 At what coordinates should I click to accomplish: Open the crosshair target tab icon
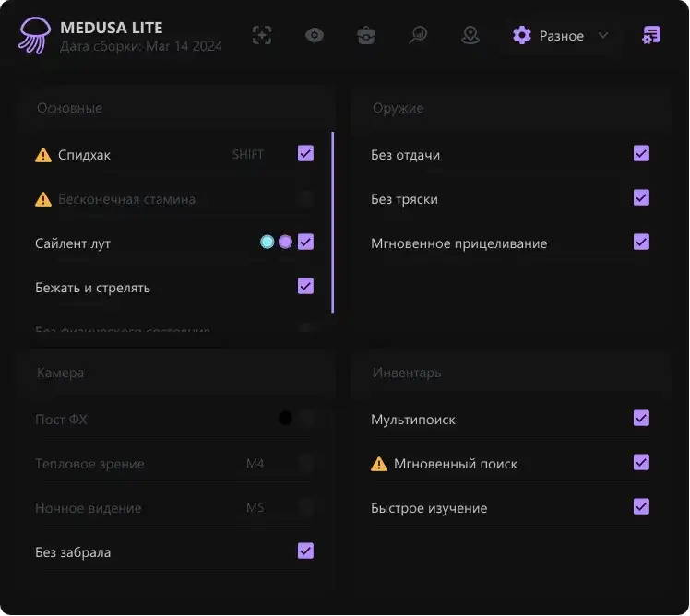coord(262,35)
